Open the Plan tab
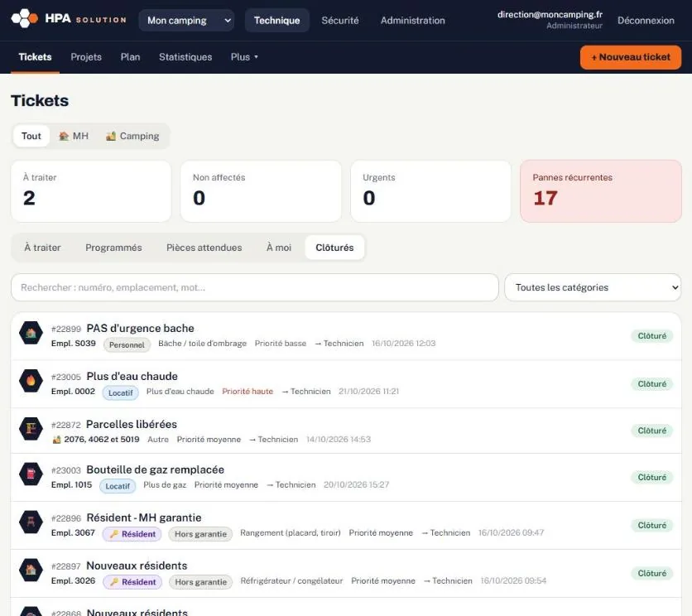Image resolution: width=692 pixels, height=616 pixels. pos(130,57)
